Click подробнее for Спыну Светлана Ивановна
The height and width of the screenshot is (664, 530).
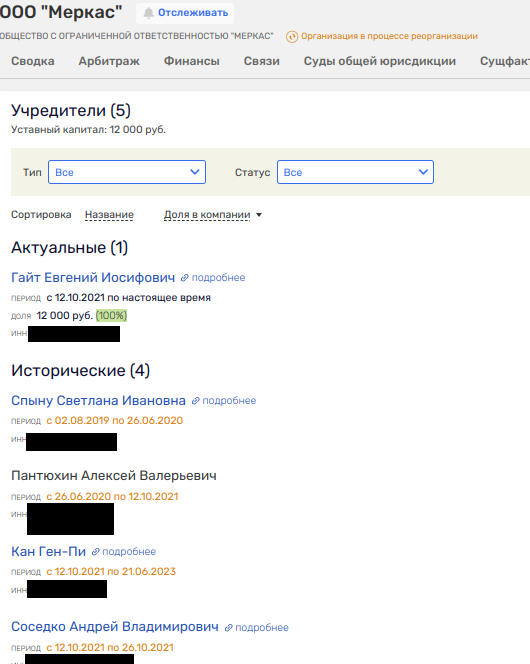229,401
